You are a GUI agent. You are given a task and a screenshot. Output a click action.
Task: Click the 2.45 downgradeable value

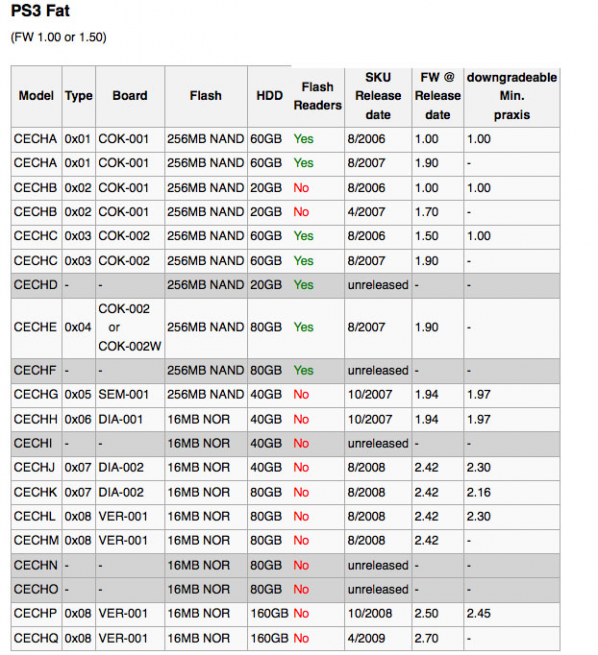click(x=479, y=613)
